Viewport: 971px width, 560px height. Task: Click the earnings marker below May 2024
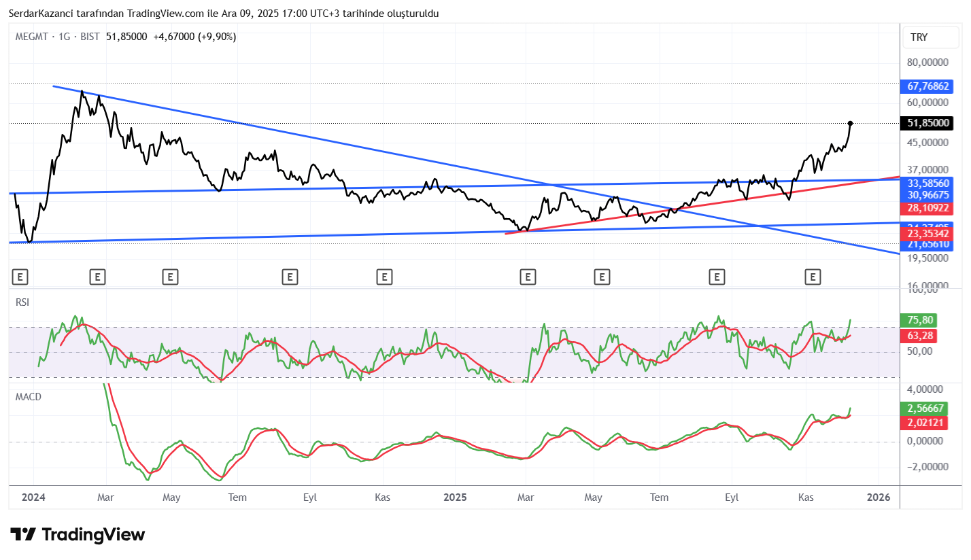pyautogui.click(x=170, y=277)
